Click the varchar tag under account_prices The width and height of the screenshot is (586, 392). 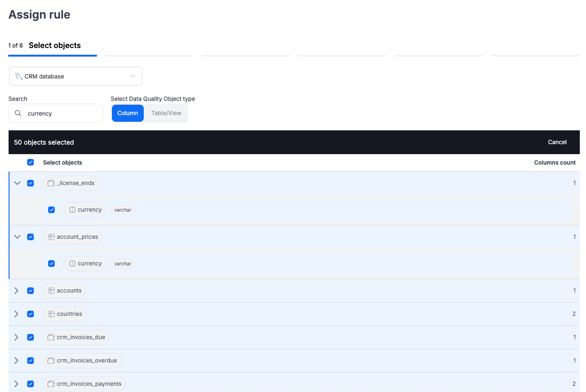[123, 264]
